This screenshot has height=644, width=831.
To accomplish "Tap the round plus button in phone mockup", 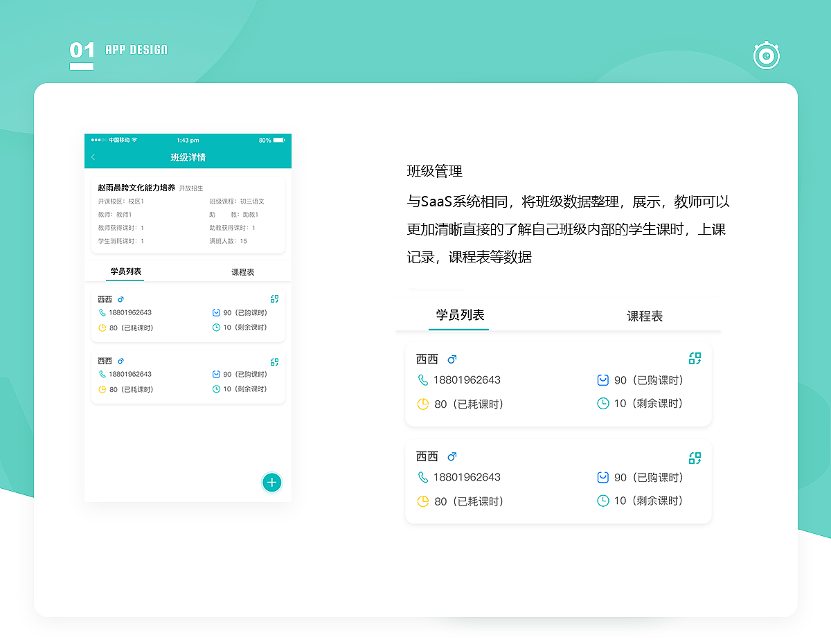I will click(271, 483).
